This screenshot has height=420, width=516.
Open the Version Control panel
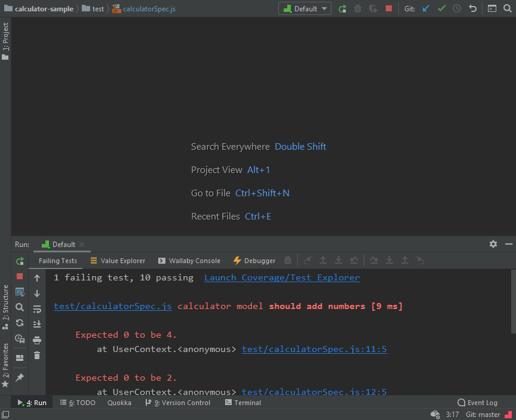(x=177, y=402)
